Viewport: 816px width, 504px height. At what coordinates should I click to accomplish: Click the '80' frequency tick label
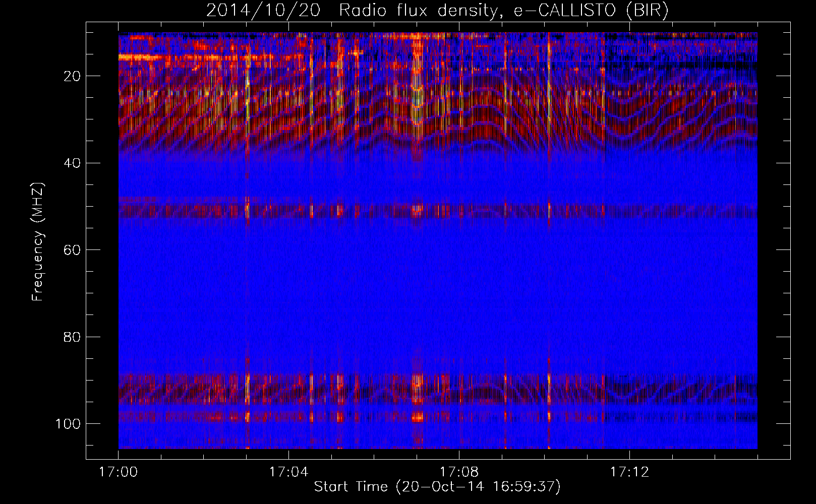pos(72,337)
